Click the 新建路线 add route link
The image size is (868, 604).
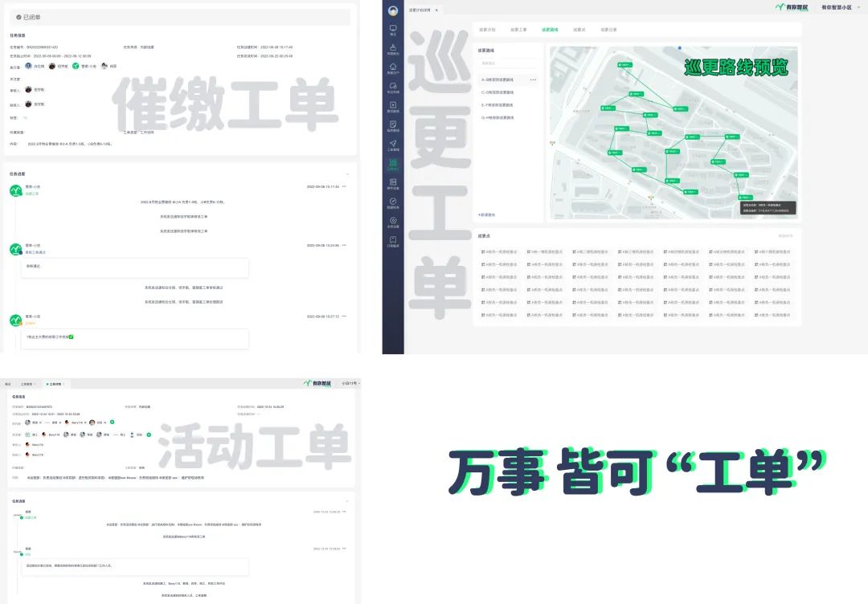pos(487,214)
